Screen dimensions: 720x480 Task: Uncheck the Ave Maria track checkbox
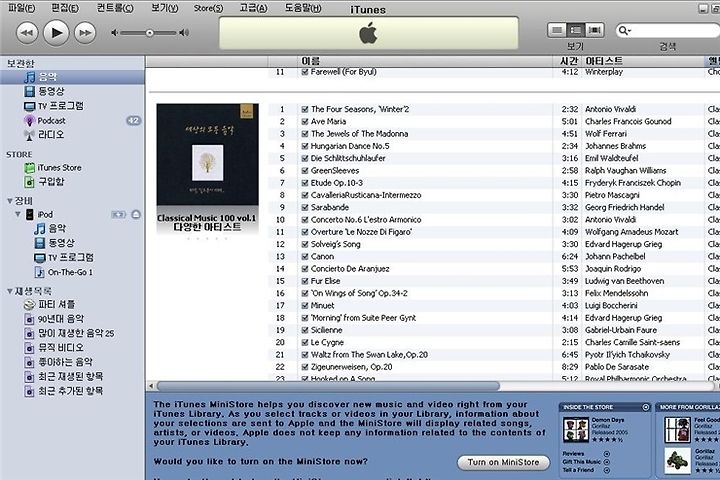pyautogui.click(x=305, y=122)
